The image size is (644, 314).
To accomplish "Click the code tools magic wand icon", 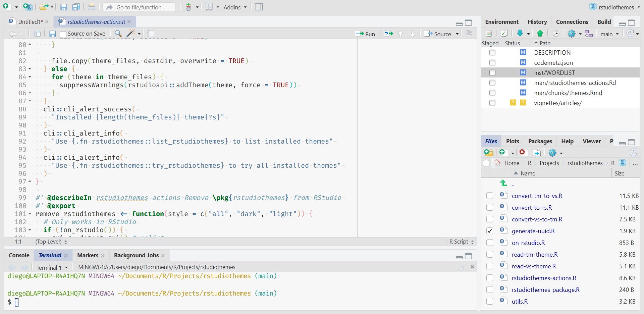I will (130, 33).
